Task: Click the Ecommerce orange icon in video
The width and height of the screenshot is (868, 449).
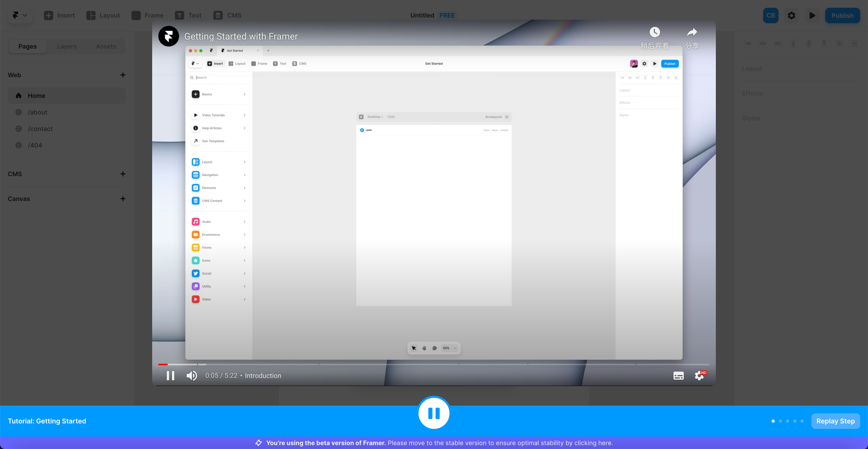Action: click(196, 235)
